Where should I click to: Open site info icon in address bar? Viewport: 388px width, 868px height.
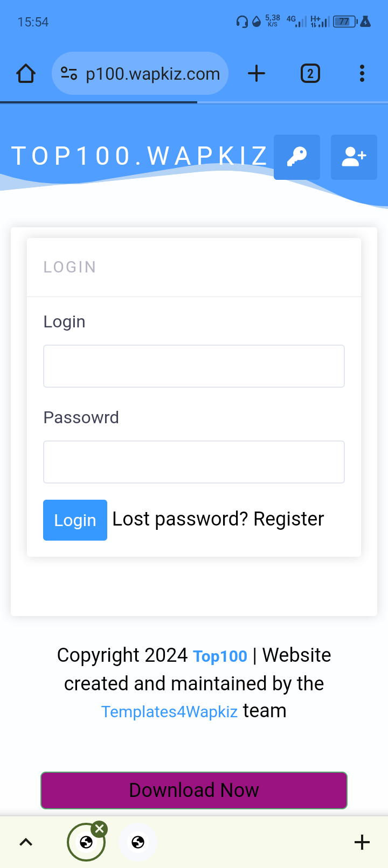69,73
